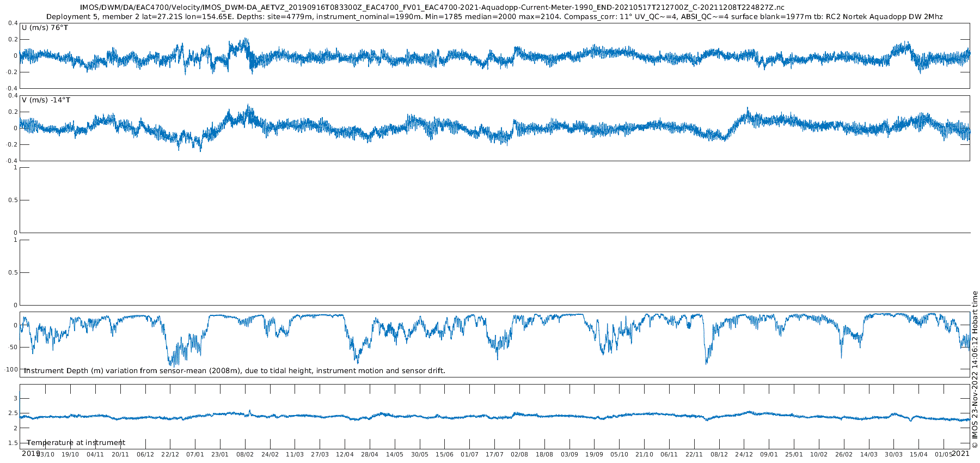Viewport: 980px width, 463px height.
Task: Click the 19/10 date tick label
Action: (x=70, y=454)
